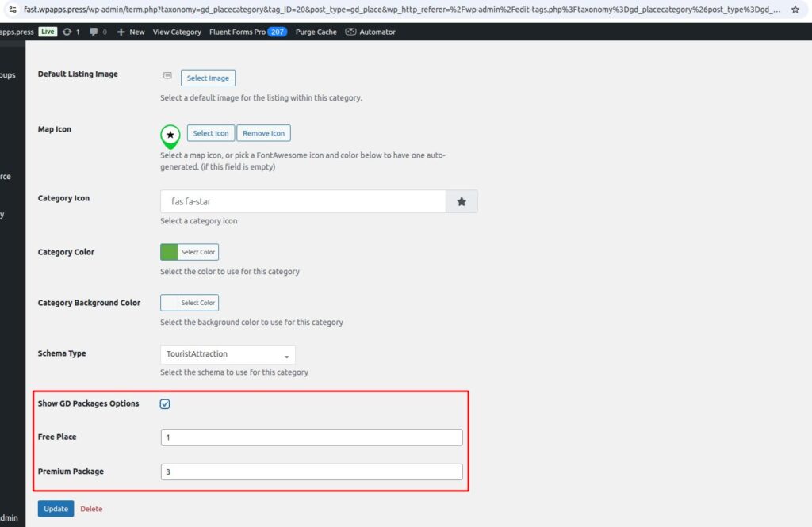Click Purge Cache in admin bar
Image resolution: width=812 pixels, height=527 pixels.
(316, 32)
